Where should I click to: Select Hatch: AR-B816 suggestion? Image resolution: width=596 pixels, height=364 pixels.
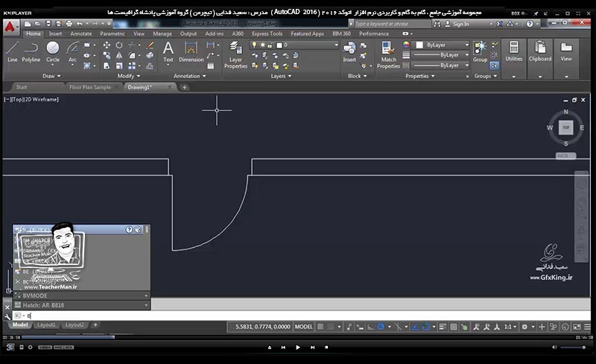[82, 305]
